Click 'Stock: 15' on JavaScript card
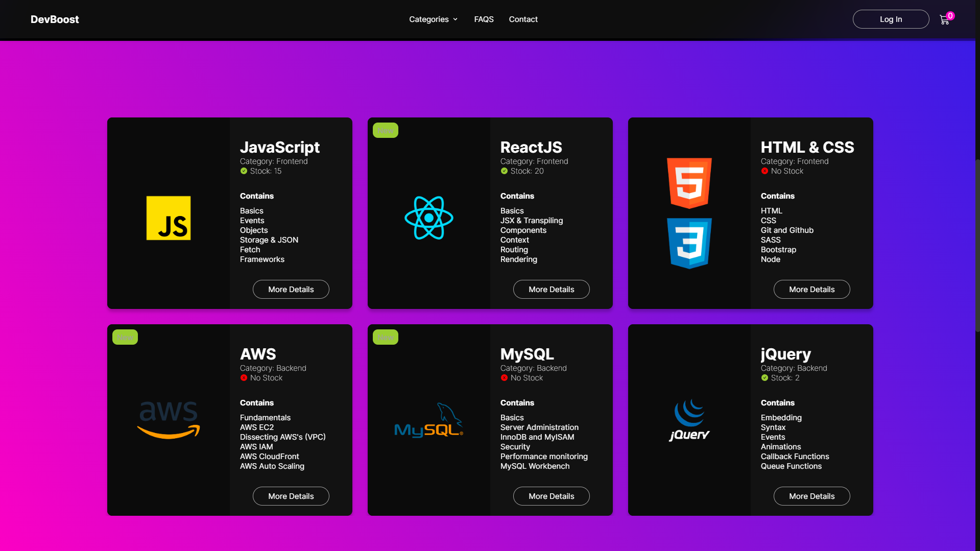 click(x=266, y=171)
